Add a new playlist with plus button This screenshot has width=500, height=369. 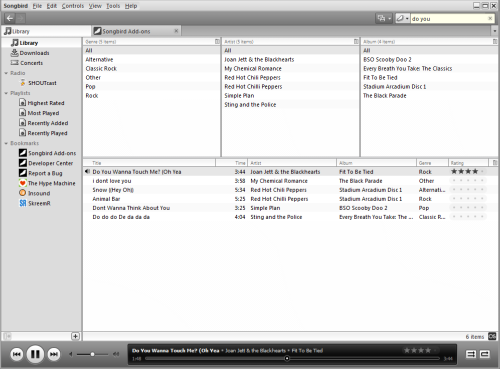coord(75,336)
